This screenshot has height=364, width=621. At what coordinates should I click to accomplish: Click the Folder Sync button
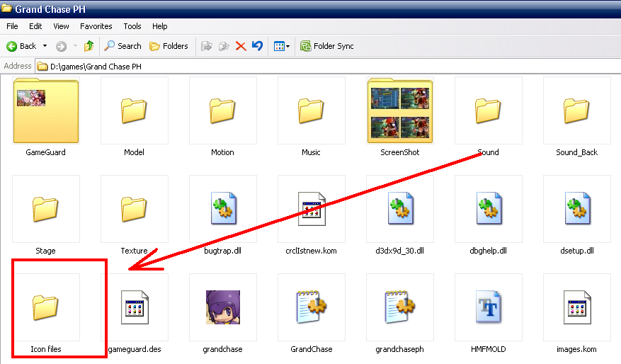click(x=326, y=46)
